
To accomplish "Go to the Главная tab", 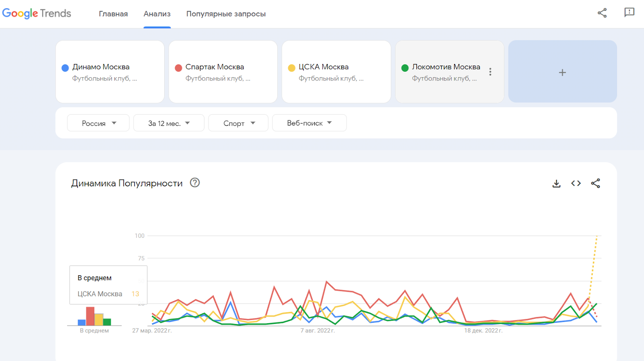I will [x=113, y=14].
